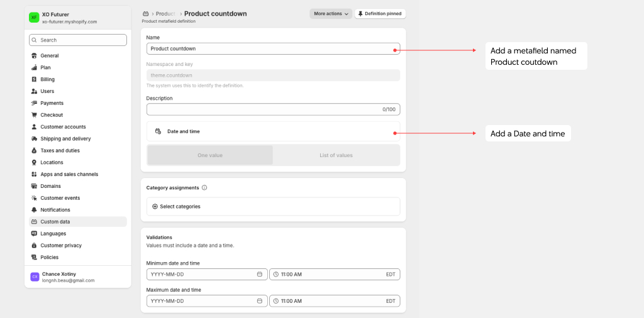
Task: Click the Products breadcrumb link
Action: pyautogui.click(x=165, y=13)
